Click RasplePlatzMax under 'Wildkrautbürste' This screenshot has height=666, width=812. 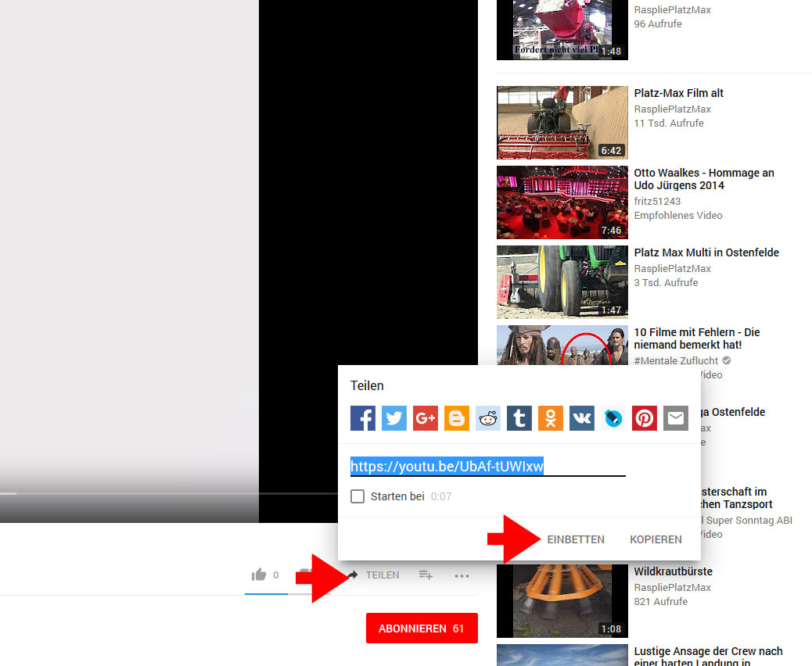[672, 587]
